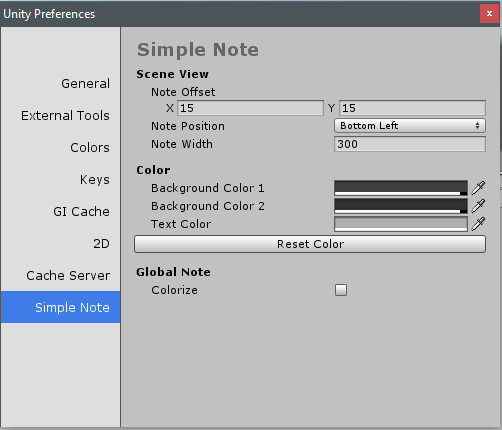Focus the Note Offset Y field
Viewport: 502px width, 430px height.
pos(412,108)
